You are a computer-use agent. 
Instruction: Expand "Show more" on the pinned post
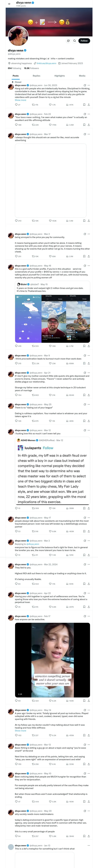coord(20,100)
